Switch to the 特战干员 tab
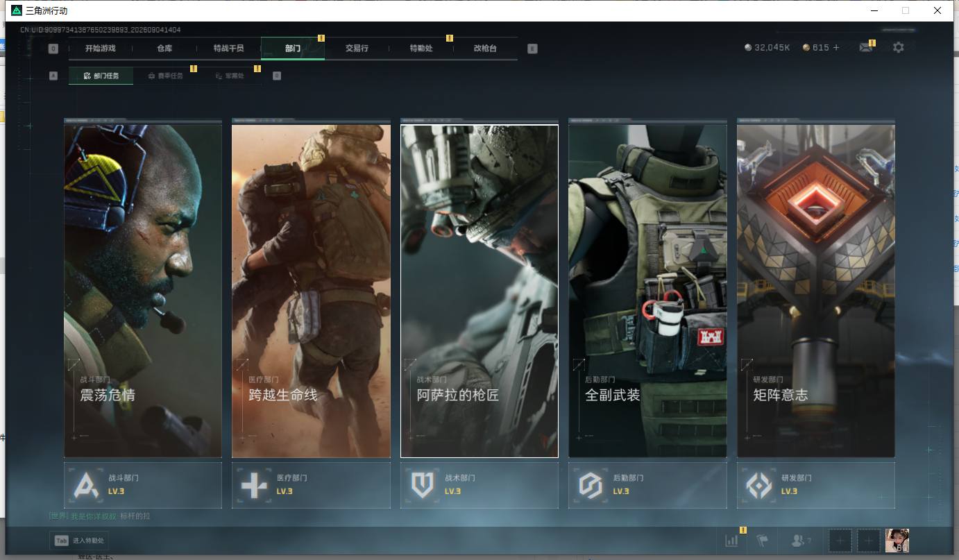Screen dimensions: 959x560 click(228, 49)
